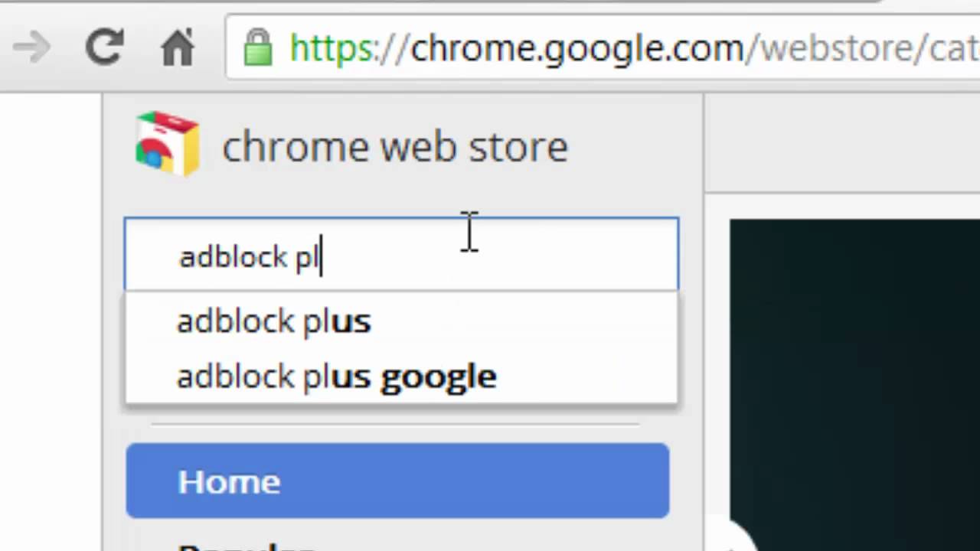The width and height of the screenshot is (980, 551).
Task: Click the dark featured banner image
Action: click(x=854, y=367)
